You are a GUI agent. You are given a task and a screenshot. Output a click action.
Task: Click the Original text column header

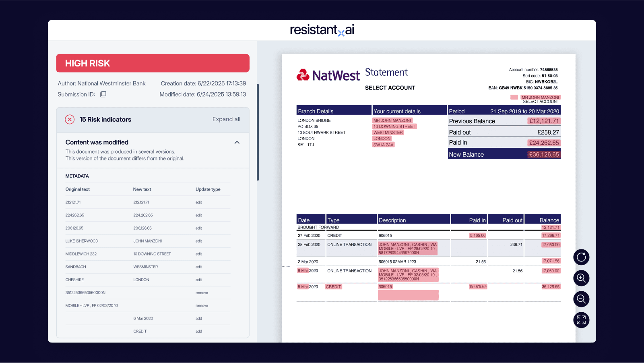(78, 189)
